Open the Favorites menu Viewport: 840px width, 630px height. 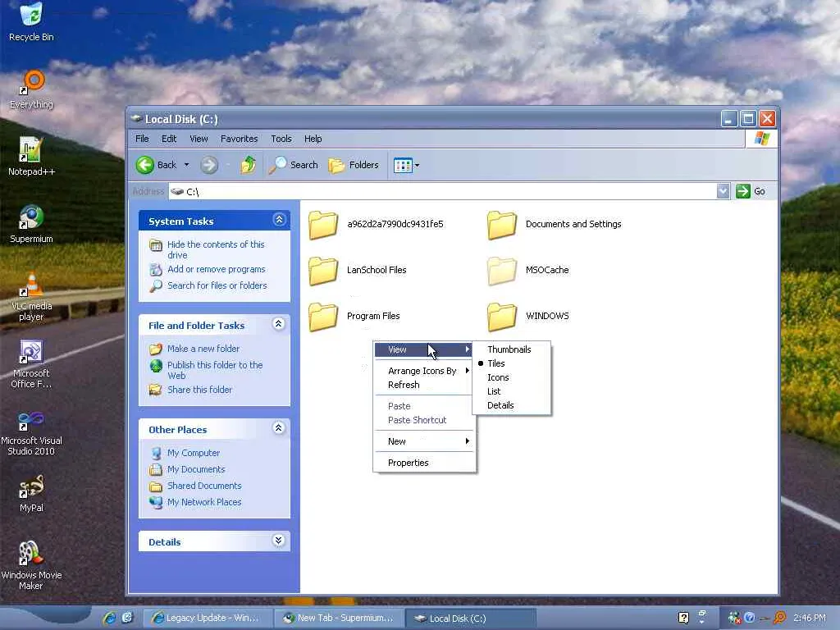pos(239,139)
